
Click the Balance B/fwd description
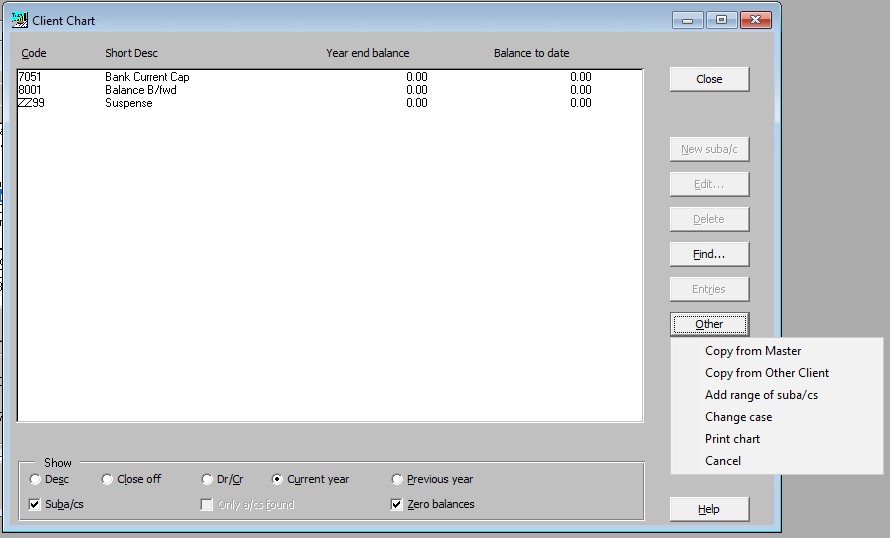(x=141, y=90)
